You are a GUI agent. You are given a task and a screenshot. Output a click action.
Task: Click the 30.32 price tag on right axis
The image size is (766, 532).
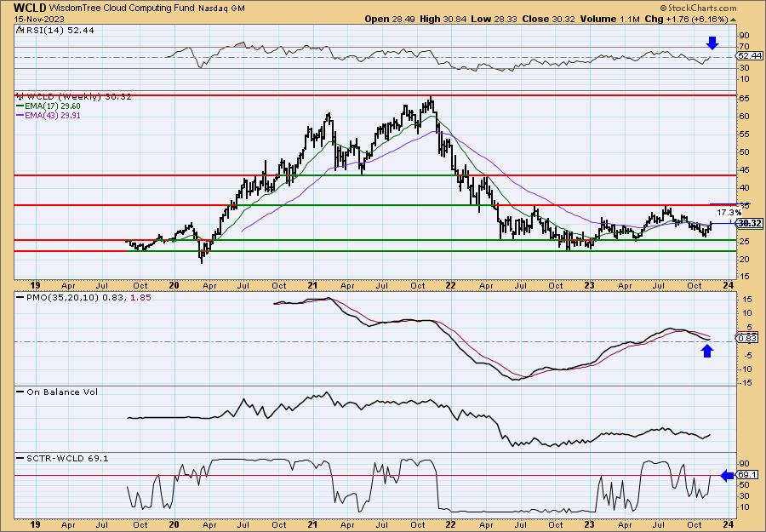pyautogui.click(x=750, y=223)
